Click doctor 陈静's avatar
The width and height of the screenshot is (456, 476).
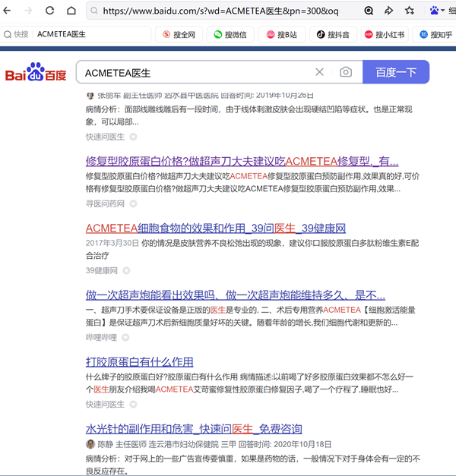(x=90, y=444)
